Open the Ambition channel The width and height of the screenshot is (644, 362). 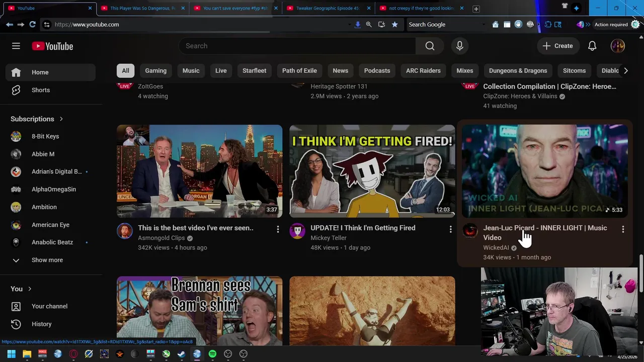[x=50, y=207]
